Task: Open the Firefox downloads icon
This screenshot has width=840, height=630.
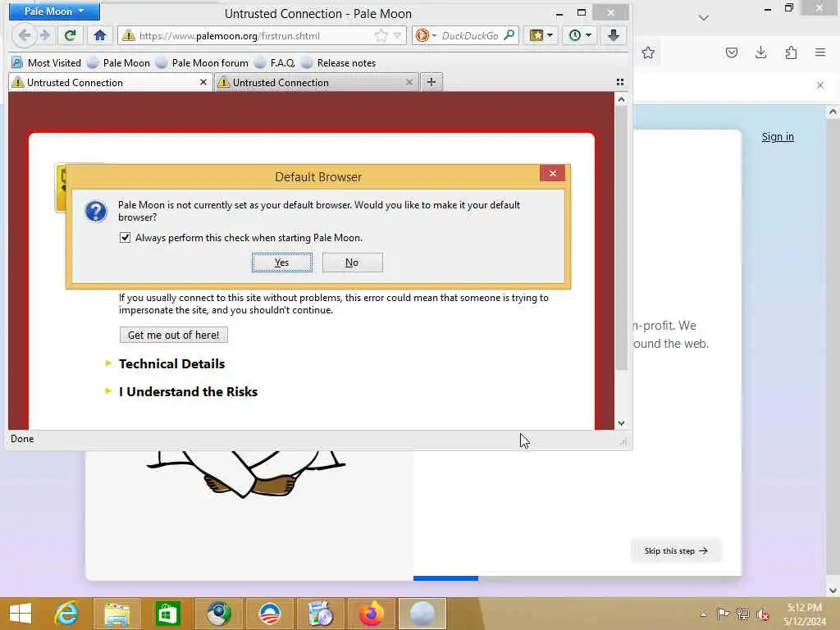Action: click(x=760, y=52)
